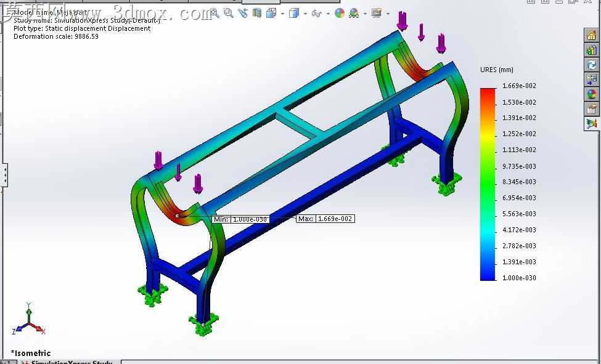Click legend value 1.391e-003
Viewport: 601px width, 364px height.
pos(519,262)
